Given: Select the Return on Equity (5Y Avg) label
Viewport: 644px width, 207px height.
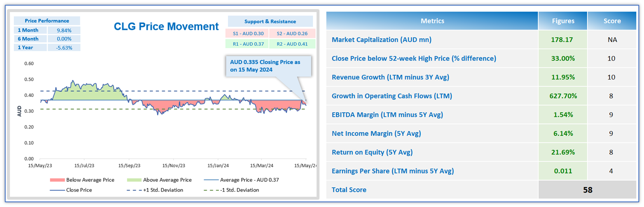Looking at the screenshot, I should click(372, 152).
